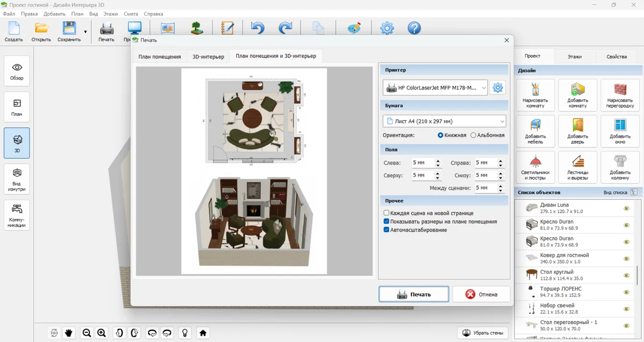The height and width of the screenshot is (342, 644).
Task: Click Добавить мебель in the Design panel
Action: 535,131
